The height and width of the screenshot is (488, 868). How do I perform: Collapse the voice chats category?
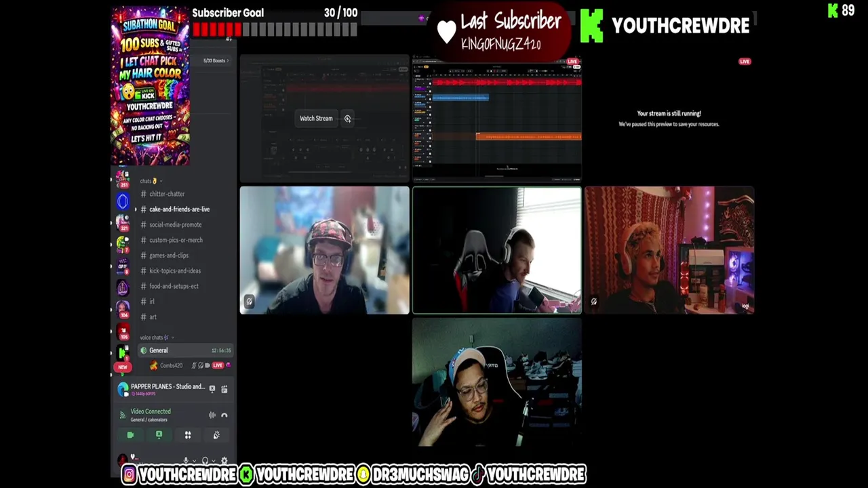157,338
